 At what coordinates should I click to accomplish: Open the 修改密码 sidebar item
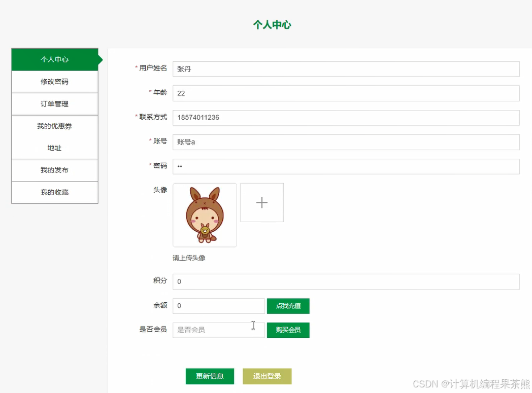55,82
